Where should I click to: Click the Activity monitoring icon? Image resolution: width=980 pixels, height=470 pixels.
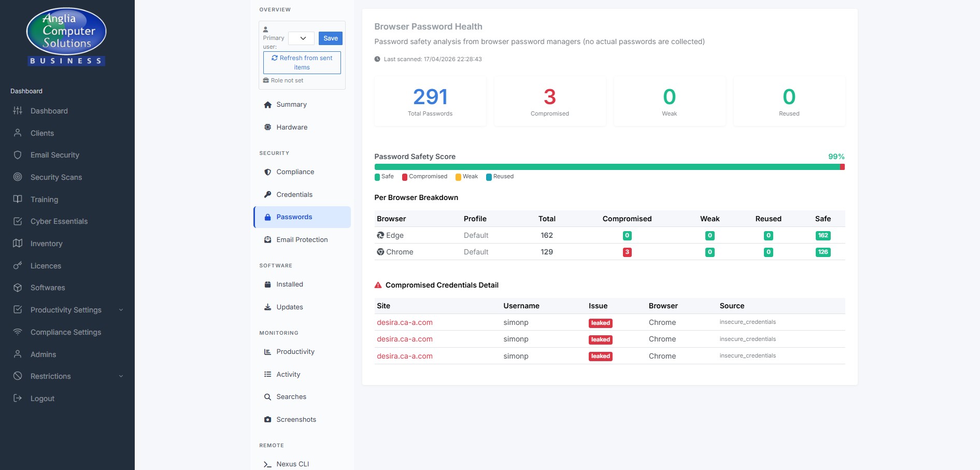268,374
